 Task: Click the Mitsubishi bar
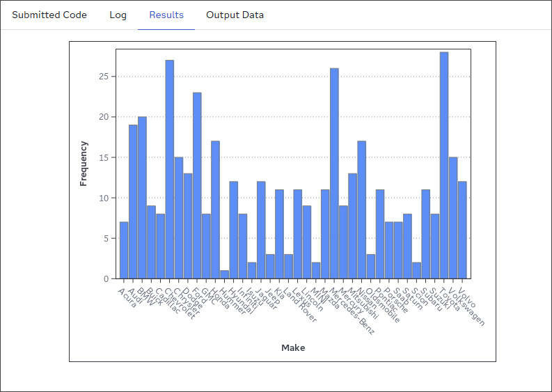coord(352,226)
